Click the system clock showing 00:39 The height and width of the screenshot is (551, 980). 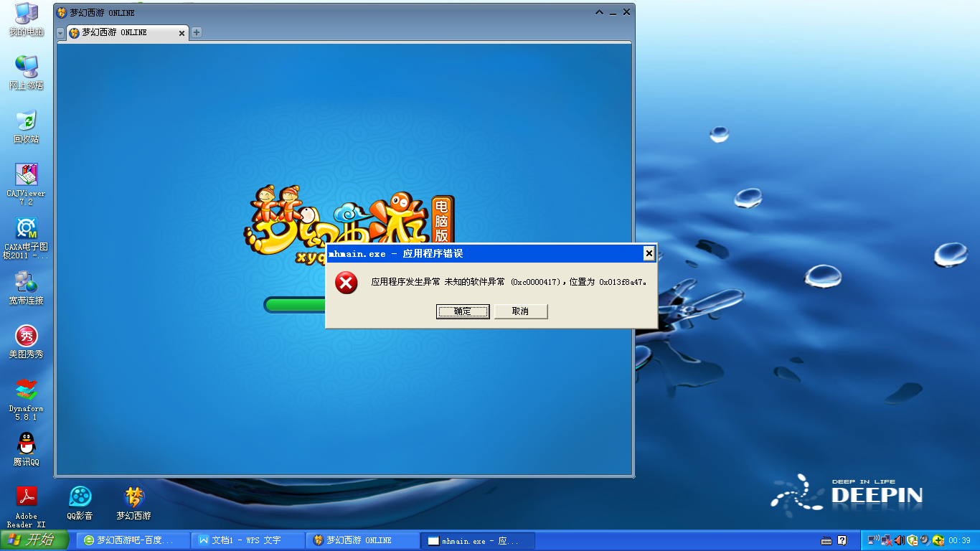coord(959,540)
